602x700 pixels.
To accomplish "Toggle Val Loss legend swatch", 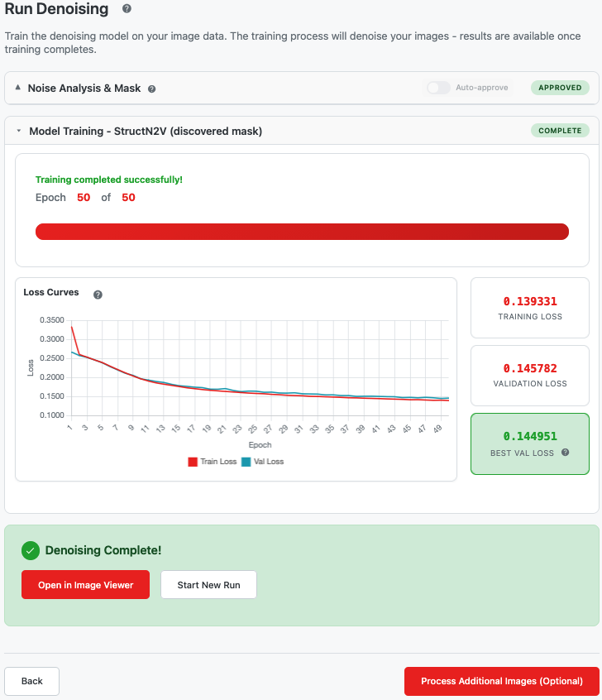I will tap(246, 462).
